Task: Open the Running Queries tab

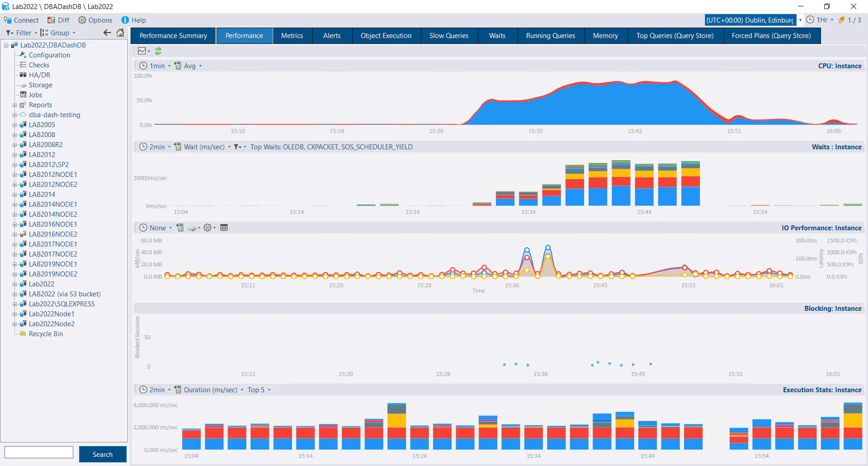Action: coord(550,36)
